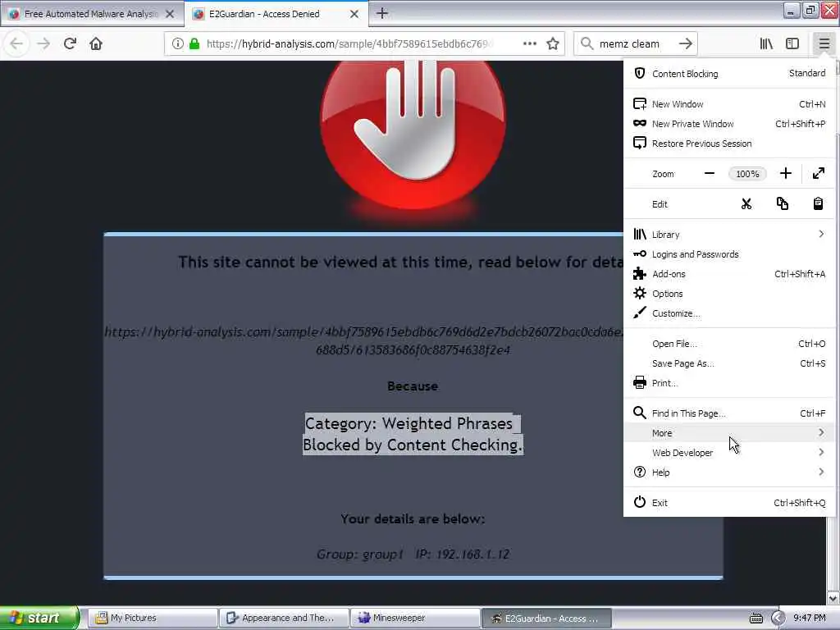Click search box containing memz cleam
Viewport: 840px width, 630px height.
634,43
